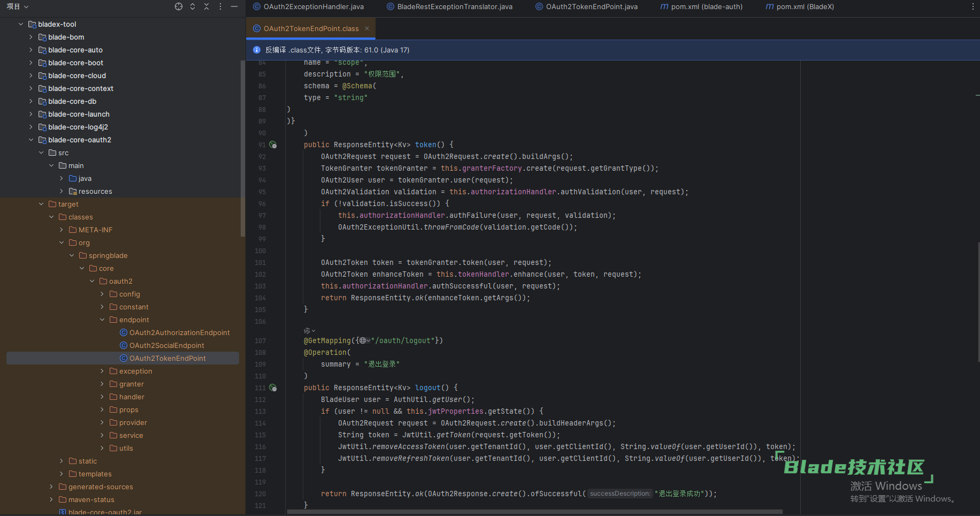
Task: Switch to pom.xml (blade-auth) tab
Action: tap(701, 6)
